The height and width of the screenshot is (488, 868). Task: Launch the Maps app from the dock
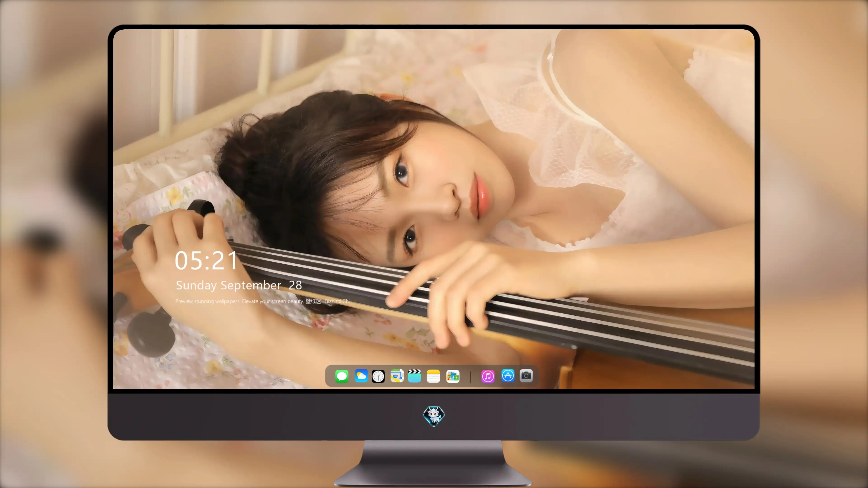[x=397, y=376]
